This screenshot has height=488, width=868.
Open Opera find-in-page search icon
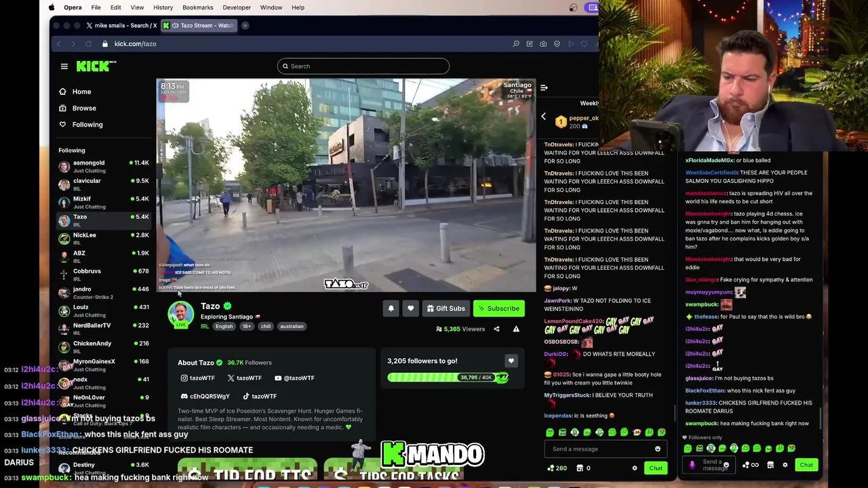coord(516,44)
